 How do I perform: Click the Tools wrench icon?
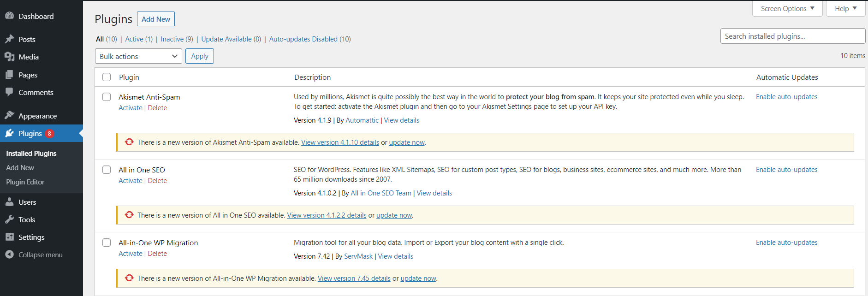pyautogui.click(x=9, y=219)
